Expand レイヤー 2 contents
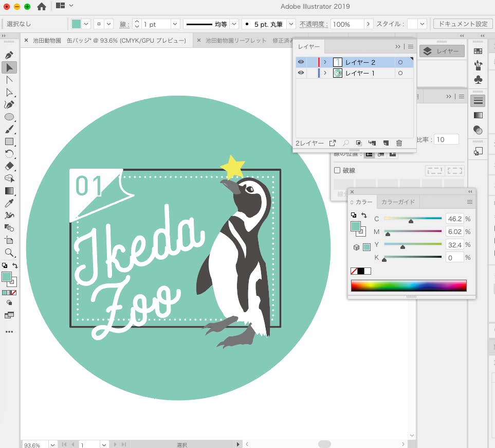 [325, 62]
